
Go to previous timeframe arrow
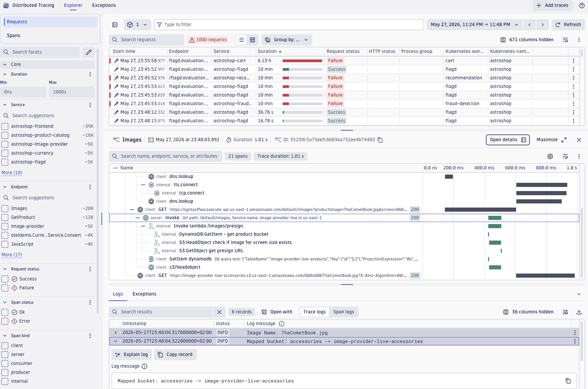point(530,25)
